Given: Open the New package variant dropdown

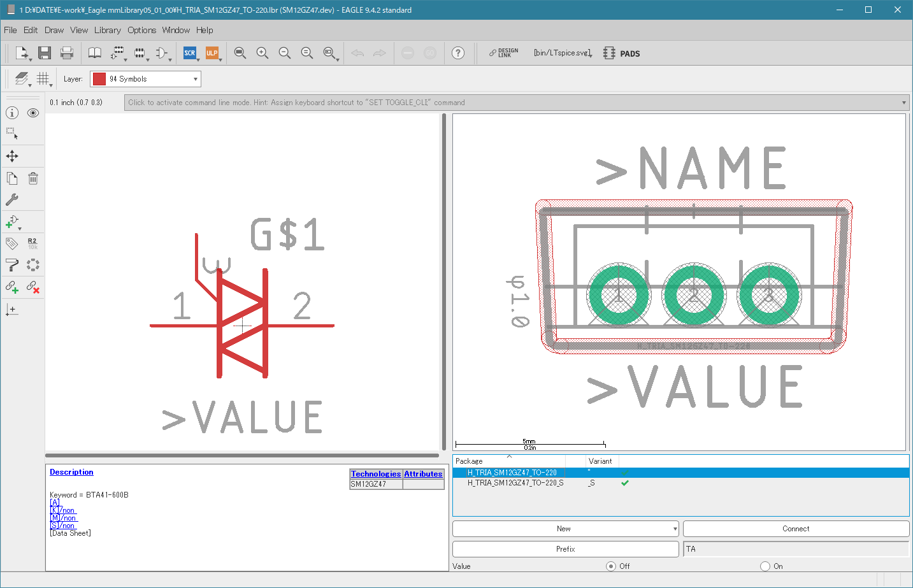Looking at the screenshot, I should coord(675,529).
